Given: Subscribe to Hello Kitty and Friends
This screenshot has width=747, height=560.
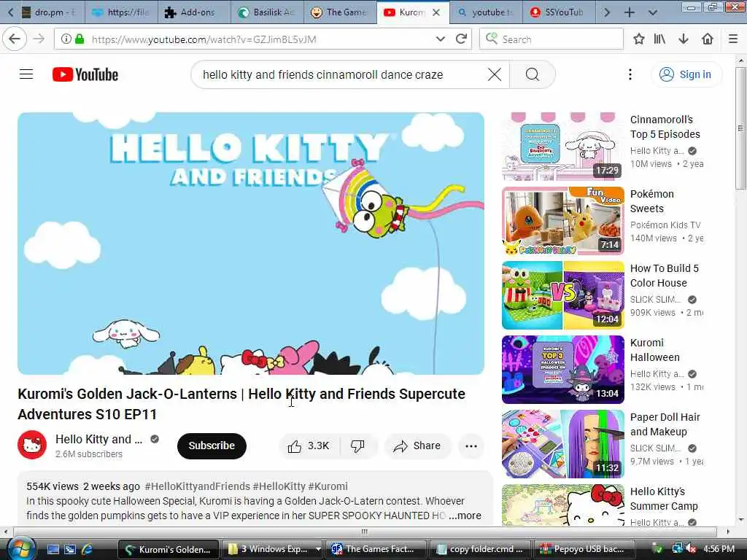Looking at the screenshot, I should (212, 446).
